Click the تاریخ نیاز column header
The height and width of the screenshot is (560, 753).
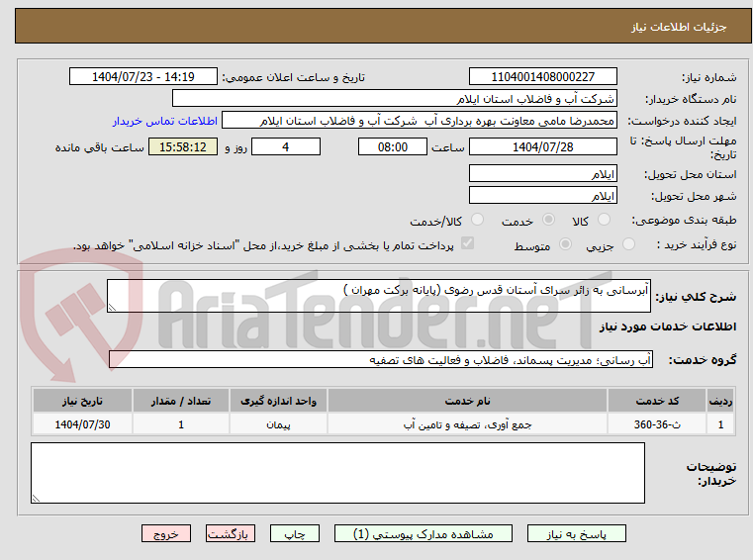82,401
